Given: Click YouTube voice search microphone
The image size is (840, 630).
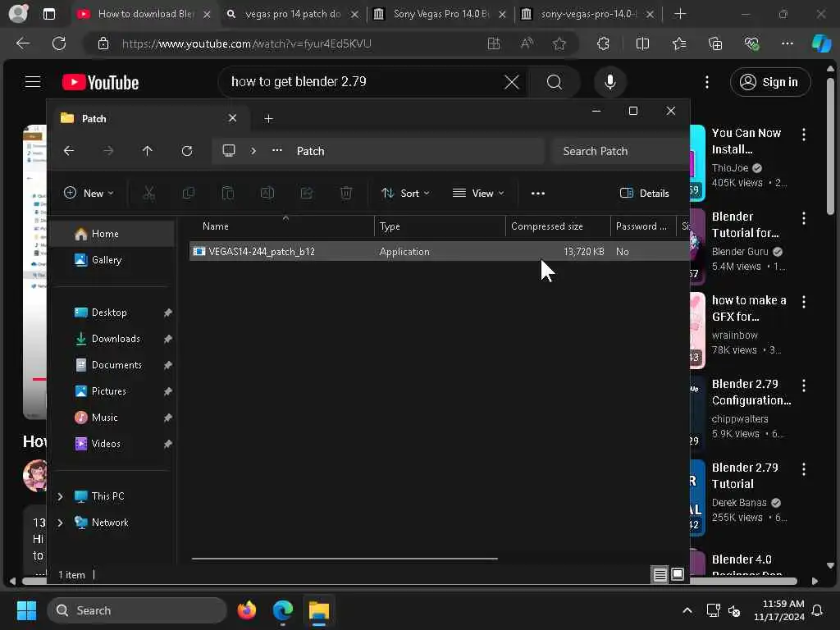Looking at the screenshot, I should point(609,82).
